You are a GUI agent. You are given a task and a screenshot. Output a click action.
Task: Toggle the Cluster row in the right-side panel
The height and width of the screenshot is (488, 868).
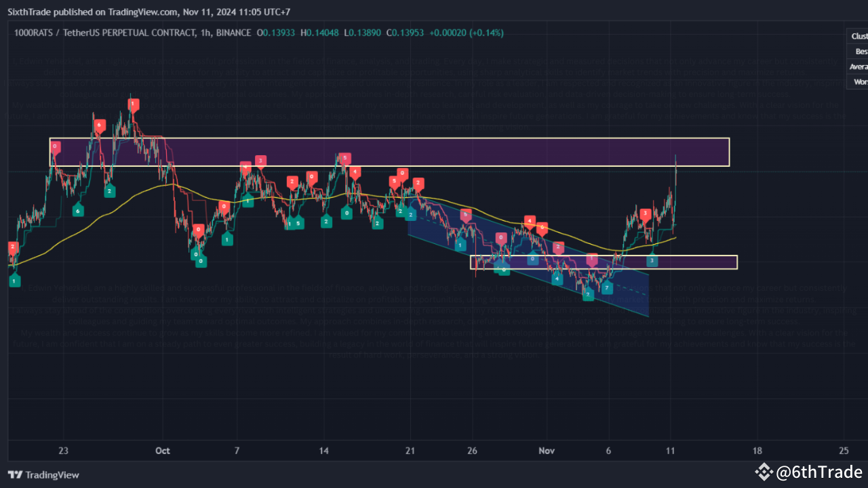point(858,35)
